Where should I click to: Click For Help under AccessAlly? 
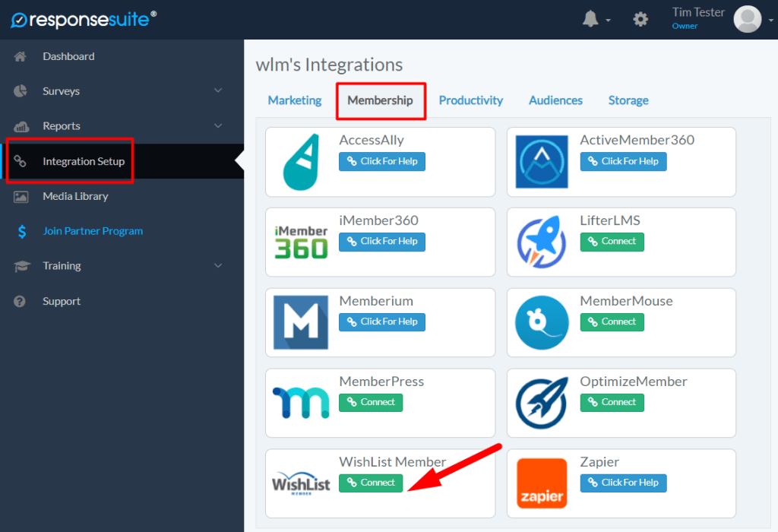point(382,161)
